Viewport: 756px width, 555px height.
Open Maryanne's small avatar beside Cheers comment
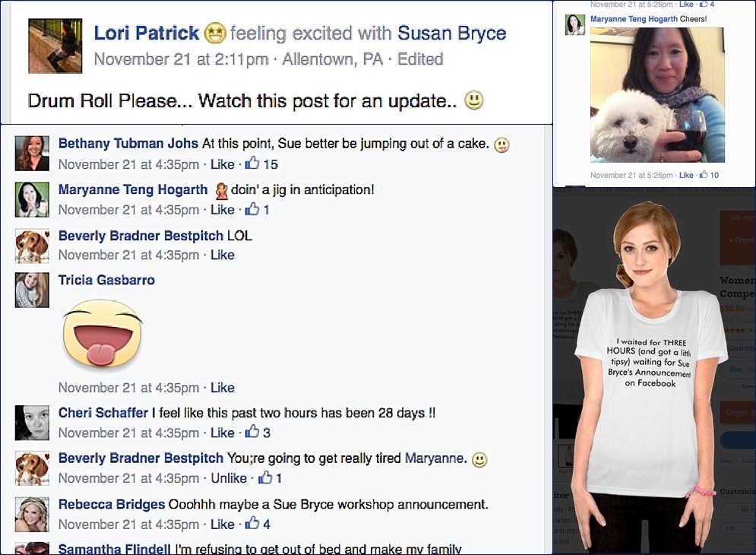574,24
